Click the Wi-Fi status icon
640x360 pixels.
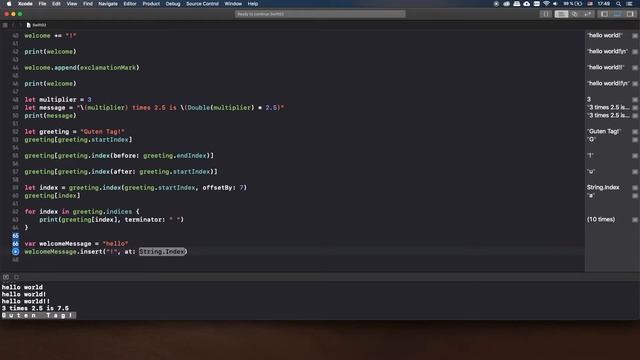pos(547,4)
